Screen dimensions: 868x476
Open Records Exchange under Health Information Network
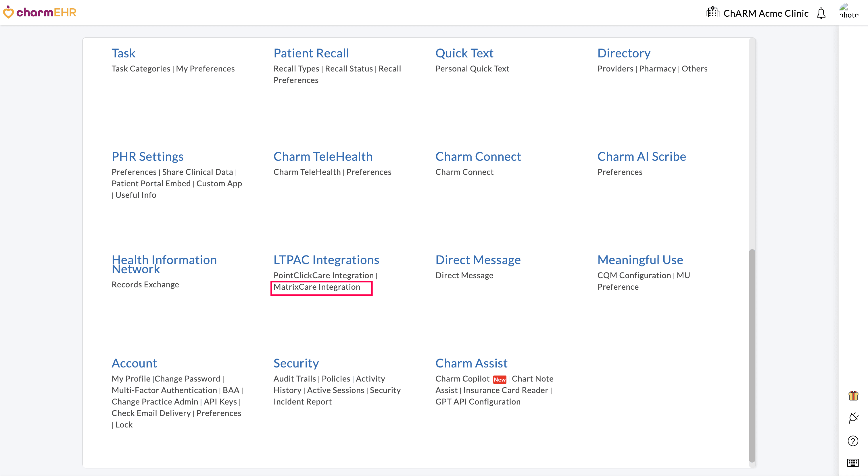coord(145,285)
